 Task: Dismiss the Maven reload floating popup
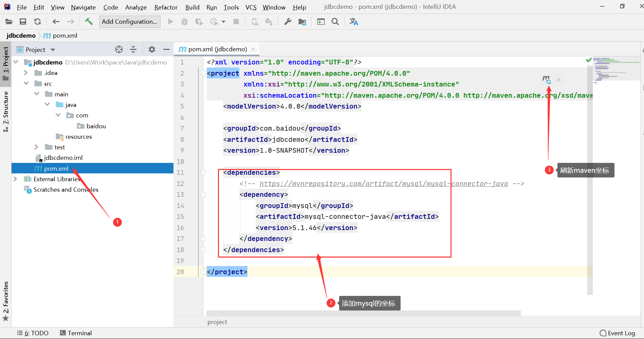coord(559,80)
